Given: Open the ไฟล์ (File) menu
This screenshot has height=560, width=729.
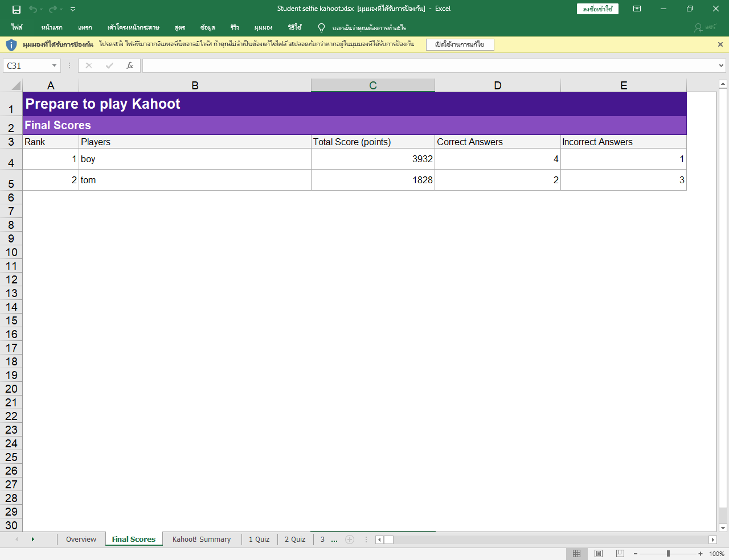Looking at the screenshot, I should (x=17, y=27).
